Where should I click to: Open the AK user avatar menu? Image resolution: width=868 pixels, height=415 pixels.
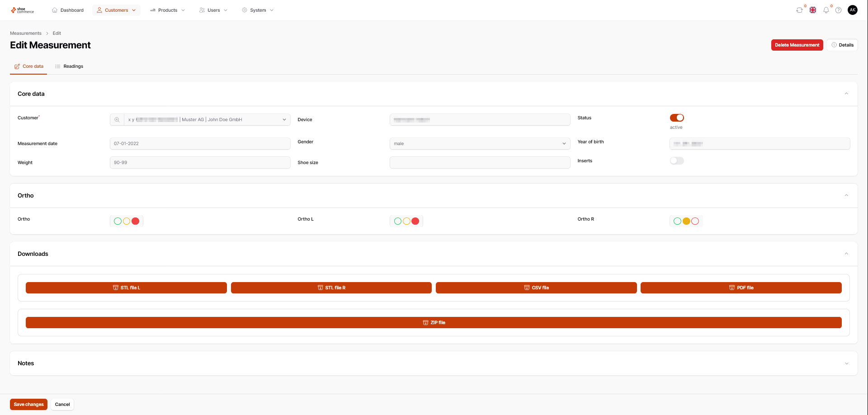853,10
